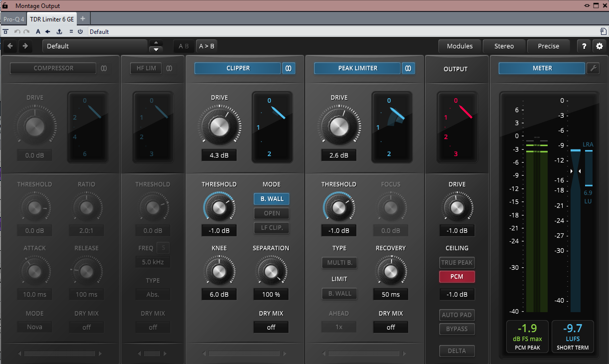
Task: Enable the Compressor module
Action: (x=53, y=68)
